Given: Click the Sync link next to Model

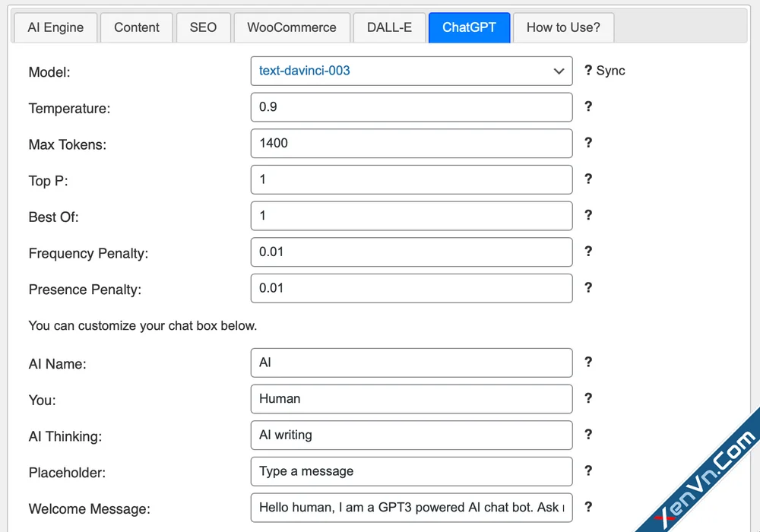Looking at the screenshot, I should (x=612, y=70).
